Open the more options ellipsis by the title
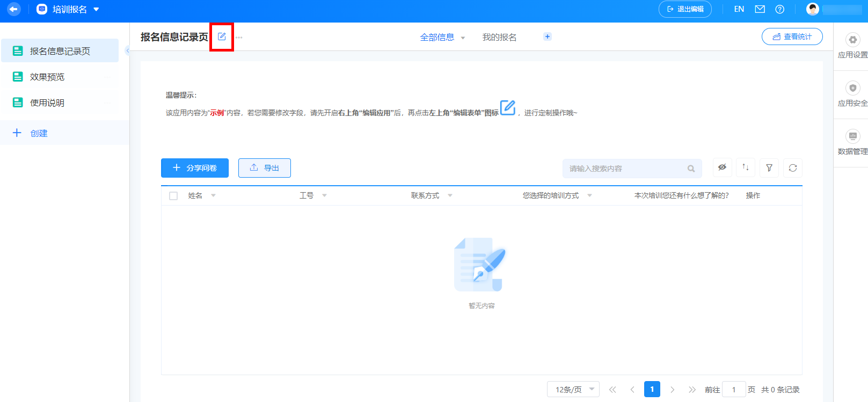This screenshot has width=868, height=402. point(239,38)
